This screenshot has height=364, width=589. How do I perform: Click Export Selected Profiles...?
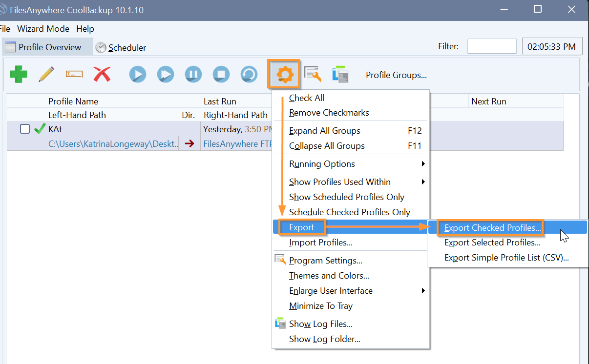[x=507, y=243]
